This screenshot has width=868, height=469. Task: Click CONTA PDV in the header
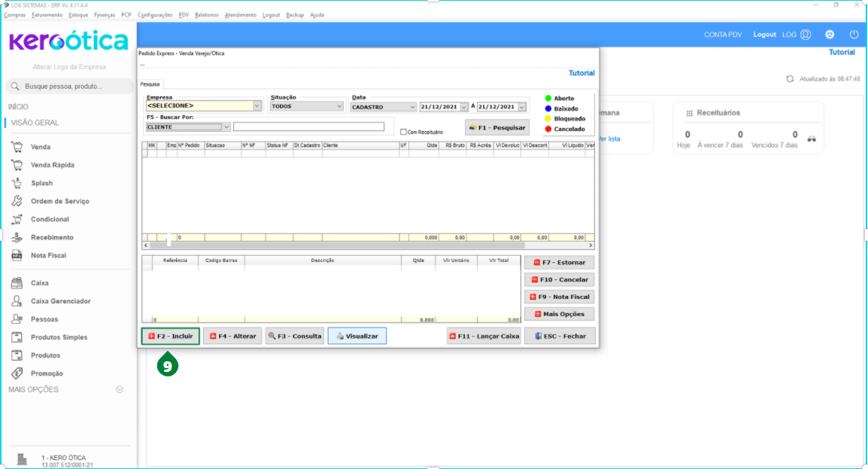point(722,35)
